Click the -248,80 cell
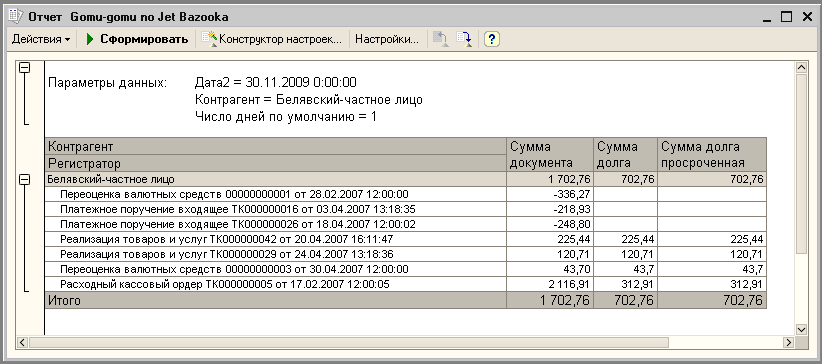Image resolution: width=822 pixels, height=364 pixels. coord(550,224)
